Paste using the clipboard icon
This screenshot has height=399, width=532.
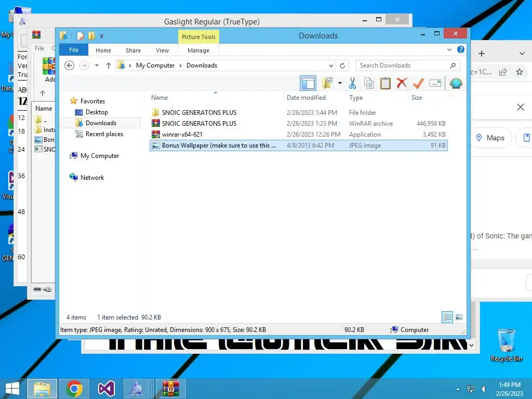(x=385, y=83)
